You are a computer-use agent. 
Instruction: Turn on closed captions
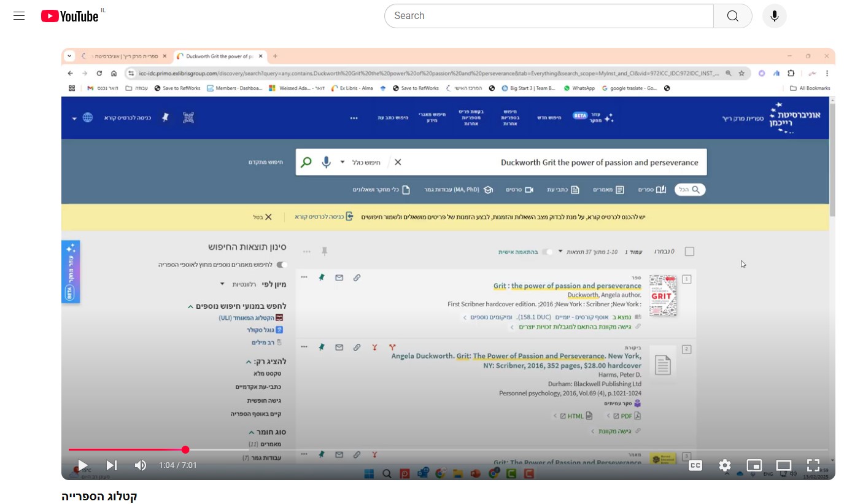point(695,465)
